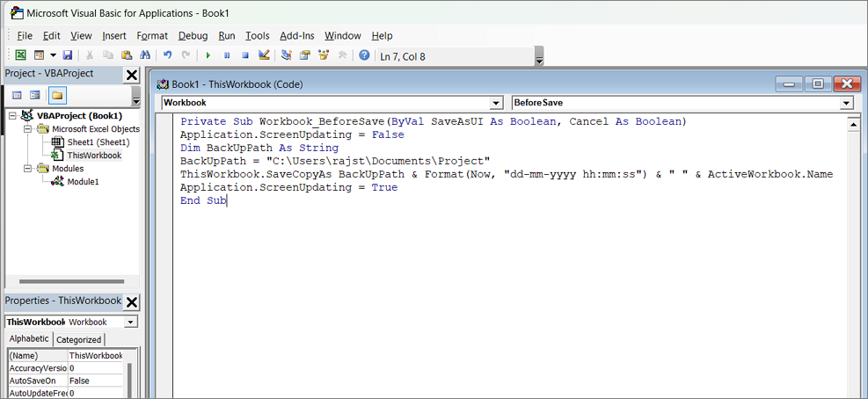This screenshot has height=399, width=868.
Task: Click the Project panel horizontal scrollbar
Action: [72, 282]
